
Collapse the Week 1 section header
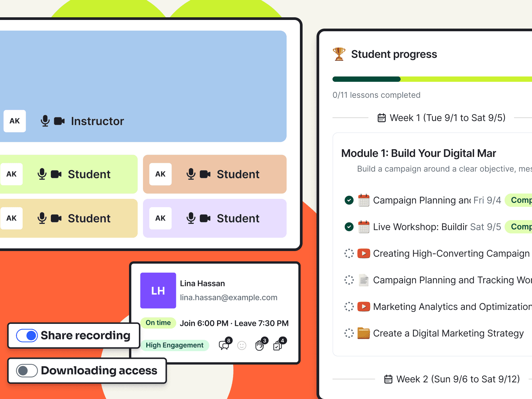442,118
